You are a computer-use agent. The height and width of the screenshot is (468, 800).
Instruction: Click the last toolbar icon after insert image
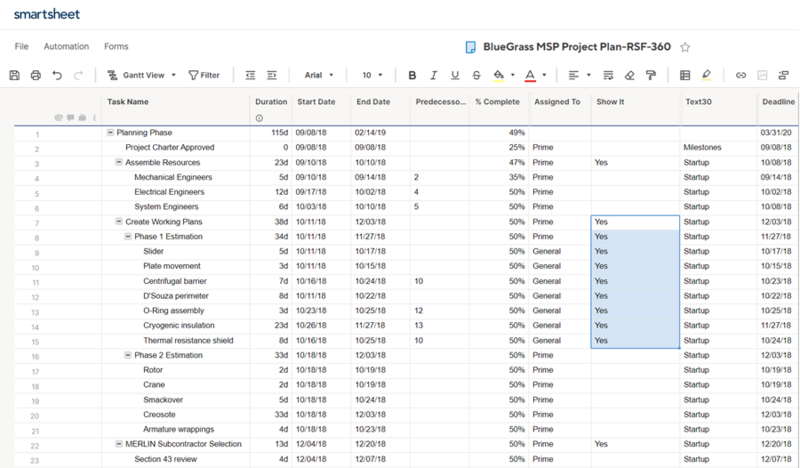pos(784,75)
